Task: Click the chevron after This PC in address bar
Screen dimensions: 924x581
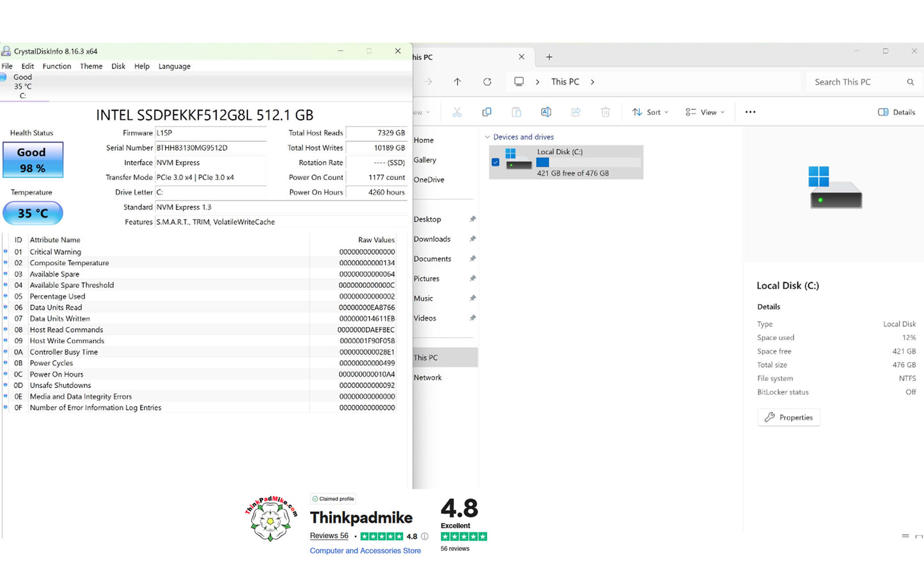Action: pyautogui.click(x=592, y=82)
